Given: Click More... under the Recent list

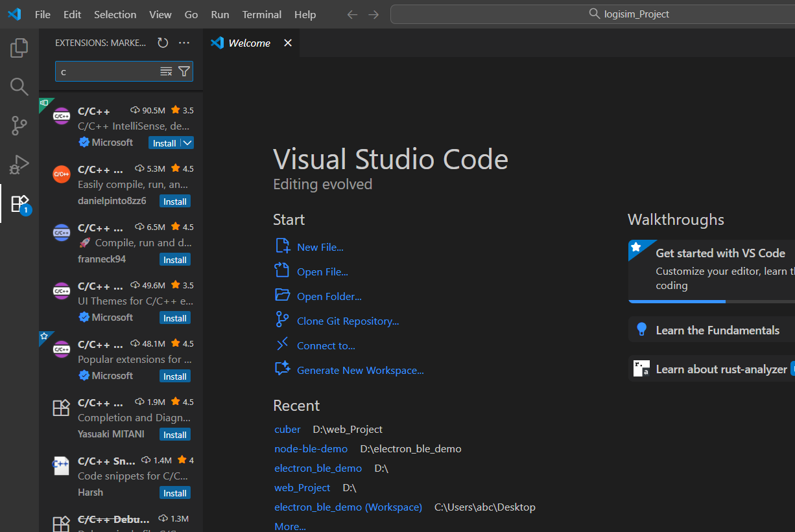Looking at the screenshot, I should (290, 526).
